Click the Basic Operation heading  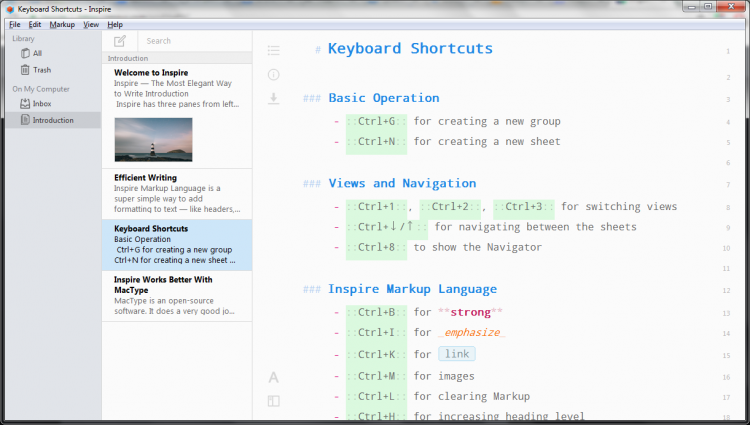(384, 98)
